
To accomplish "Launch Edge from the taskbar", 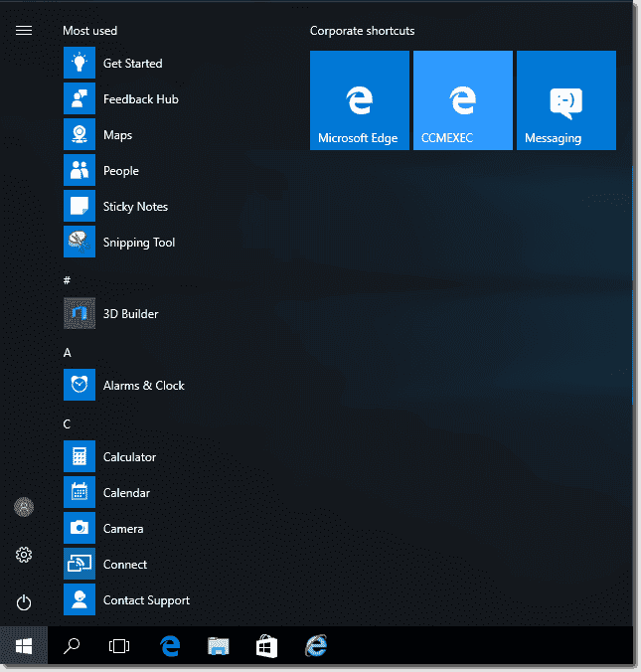I will pyautogui.click(x=170, y=646).
